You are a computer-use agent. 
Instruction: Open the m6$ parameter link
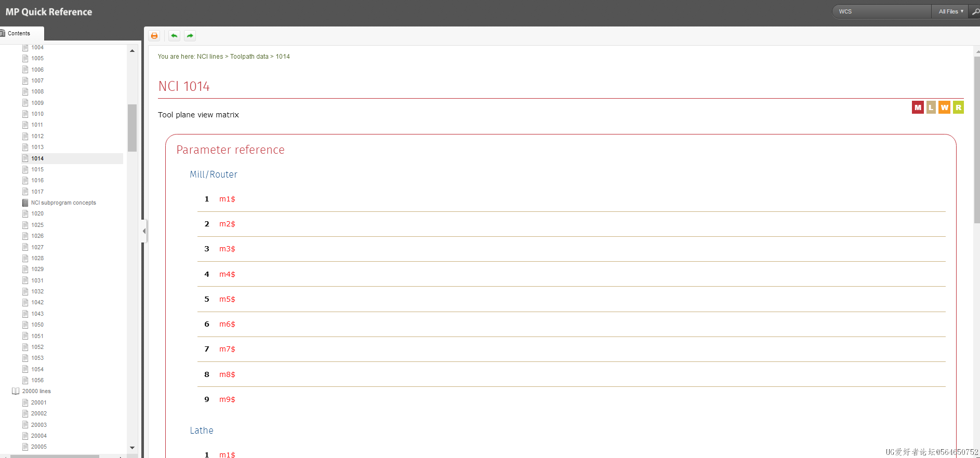point(227,324)
